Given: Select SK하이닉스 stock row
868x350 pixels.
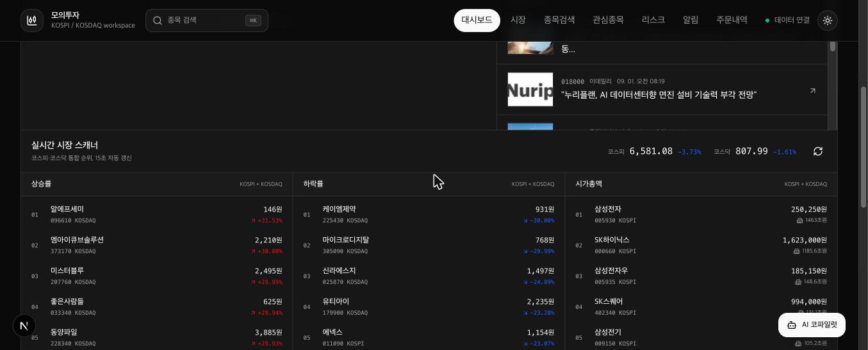Looking at the screenshot, I should click(x=701, y=245).
